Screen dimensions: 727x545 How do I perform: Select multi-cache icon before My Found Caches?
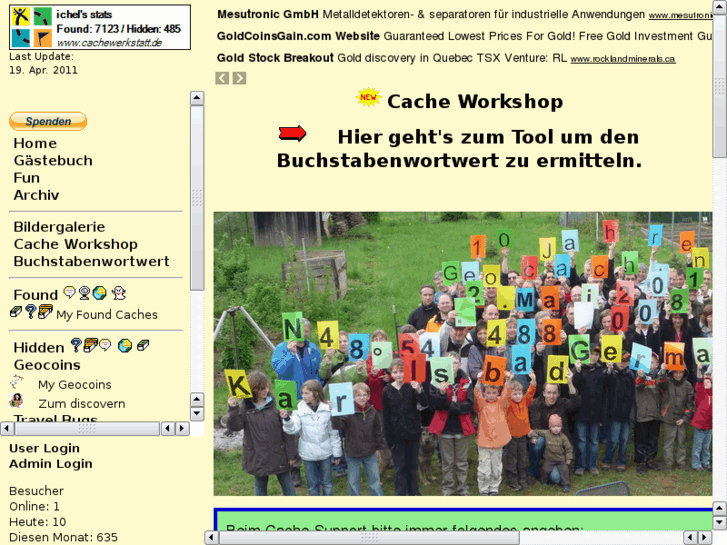(45, 311)
